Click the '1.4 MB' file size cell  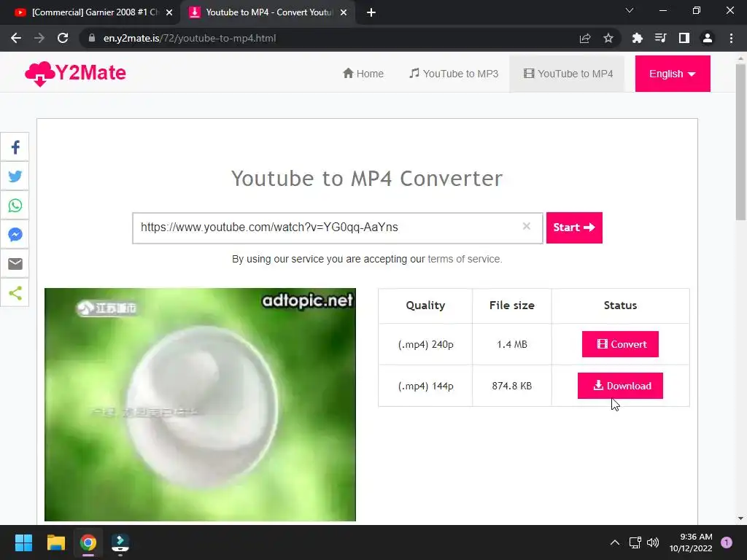[511, 344]
